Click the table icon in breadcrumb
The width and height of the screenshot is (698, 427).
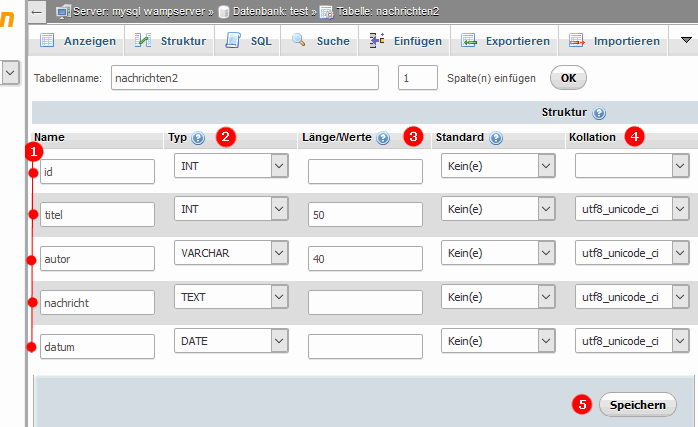tap(326, 12)
